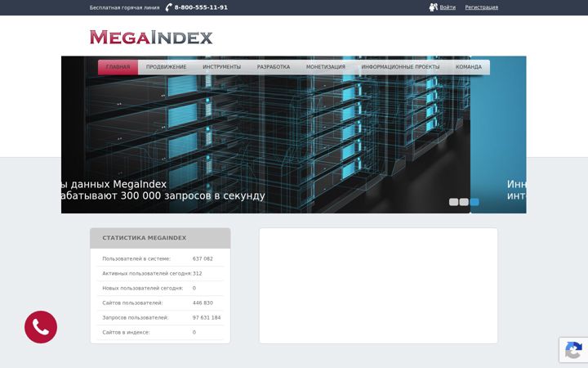Open the Информационные проекты menu item
Viewport: 588px width, 368px height.
[x=400, y=67]
